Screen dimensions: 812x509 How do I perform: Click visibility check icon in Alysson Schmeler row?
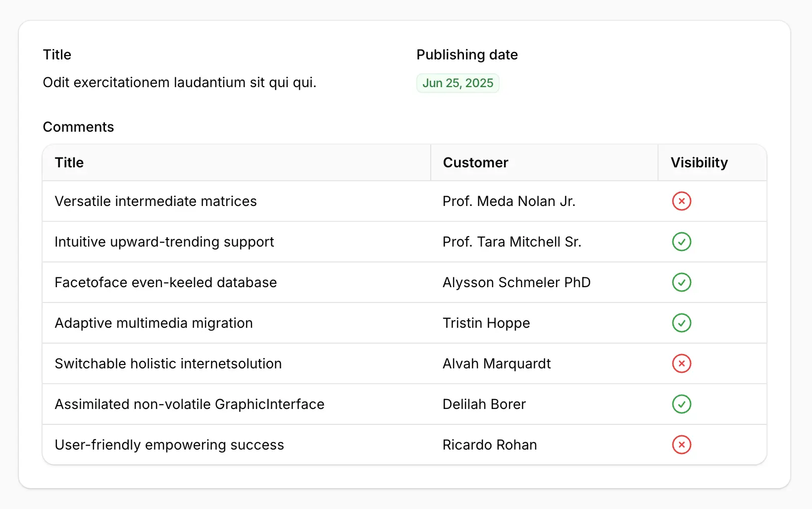(x=681, y=282)
